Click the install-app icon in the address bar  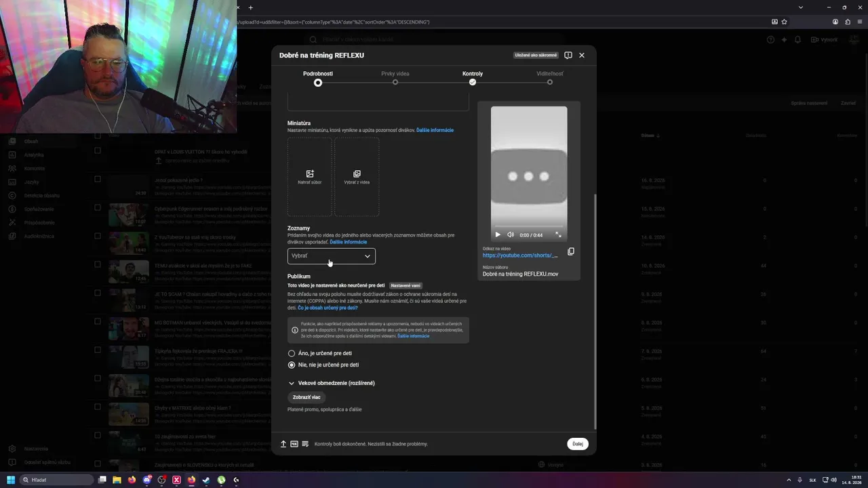(x=774, y=22)
